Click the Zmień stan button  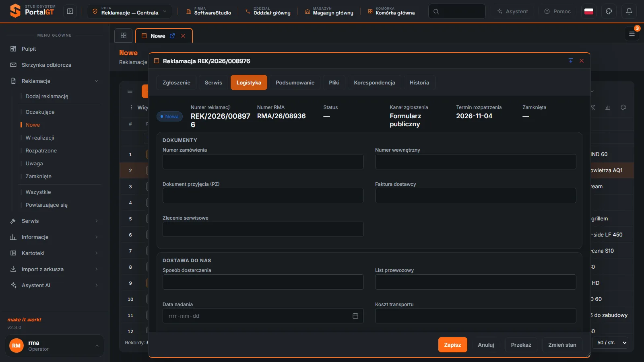562,345
